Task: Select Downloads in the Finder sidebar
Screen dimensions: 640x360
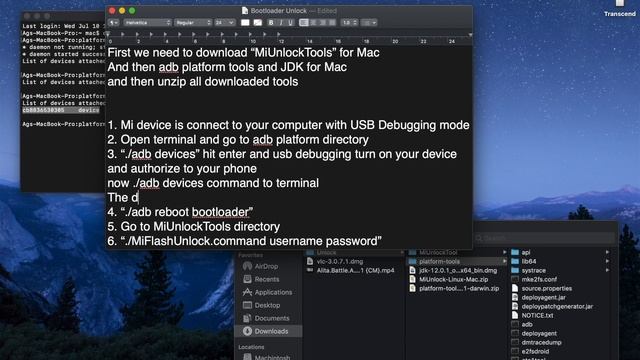Action: tap(269, 331)
